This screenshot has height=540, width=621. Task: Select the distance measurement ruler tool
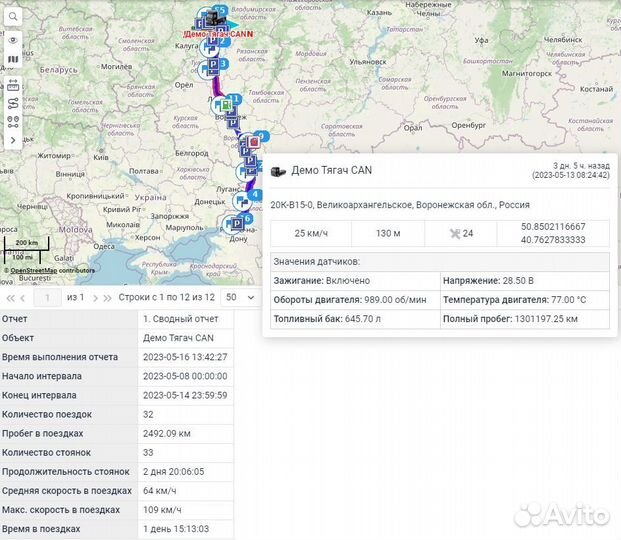[x=13, y=82]
